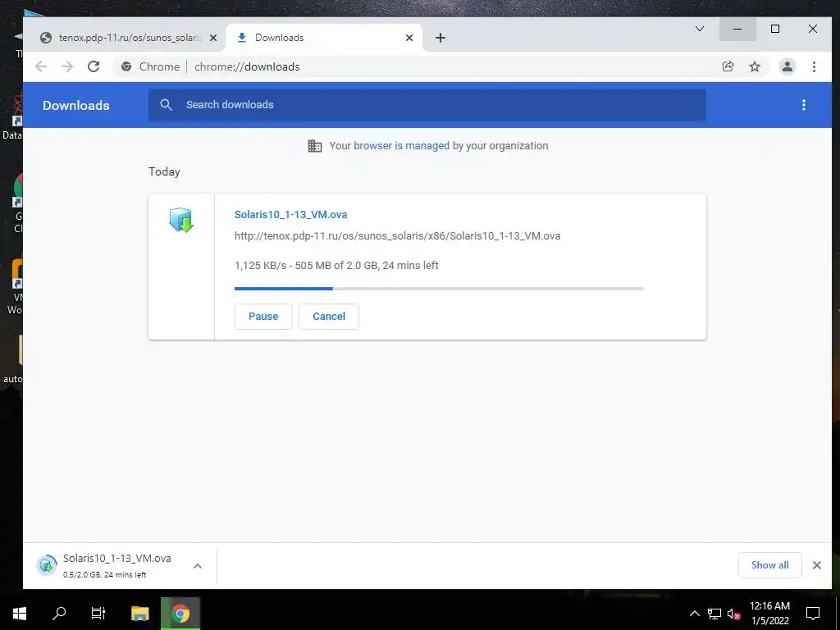
Task: Focus the Search downloads field
Action: 427,105
